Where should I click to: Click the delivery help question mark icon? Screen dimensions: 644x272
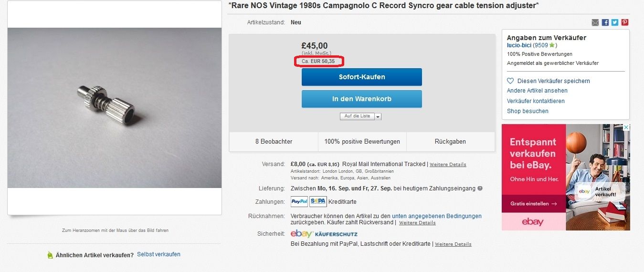point(480,188)
